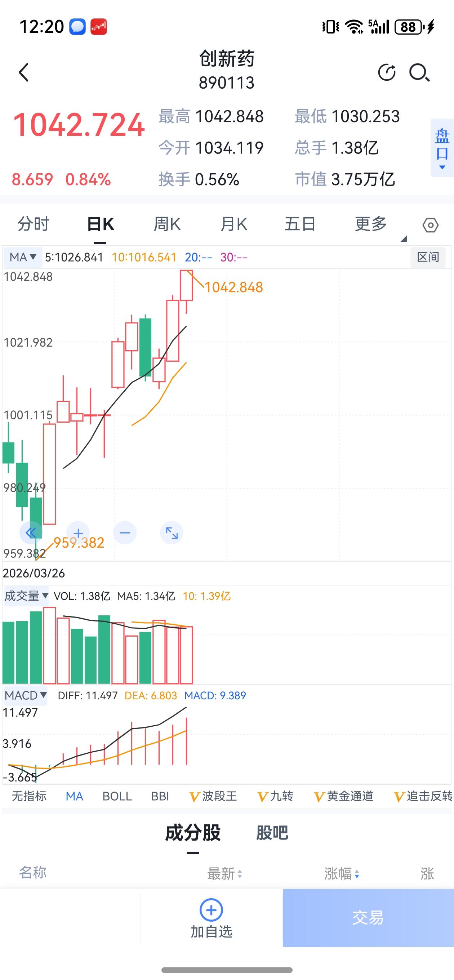Image resolution: width=454 pixels, height=980 pixels.
Task: Tap the 区间 range button
Action: pos(428,257)
